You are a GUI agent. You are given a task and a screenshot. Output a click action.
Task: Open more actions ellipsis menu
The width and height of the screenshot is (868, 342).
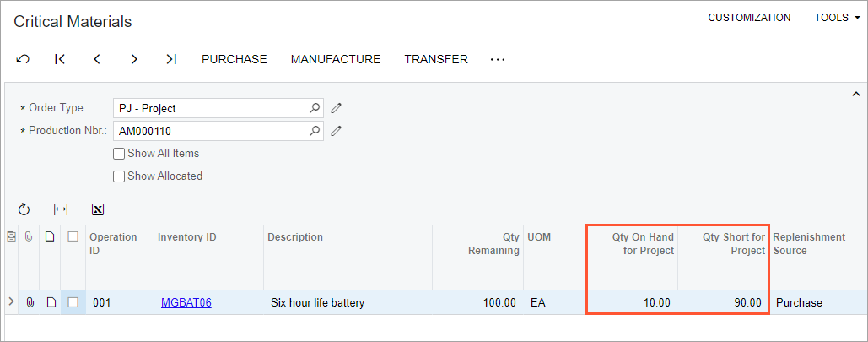(x=498, y=59)
